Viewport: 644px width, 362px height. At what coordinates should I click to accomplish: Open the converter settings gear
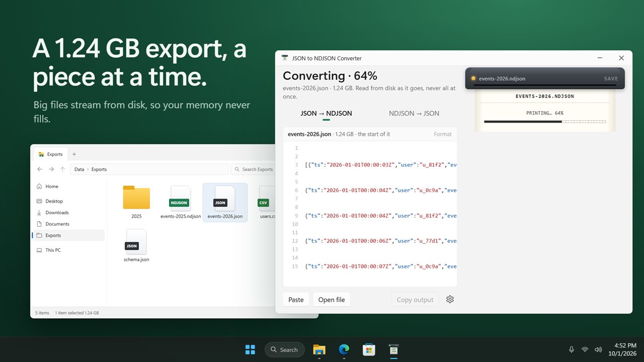pyautogui.click(x=450, y=299)
